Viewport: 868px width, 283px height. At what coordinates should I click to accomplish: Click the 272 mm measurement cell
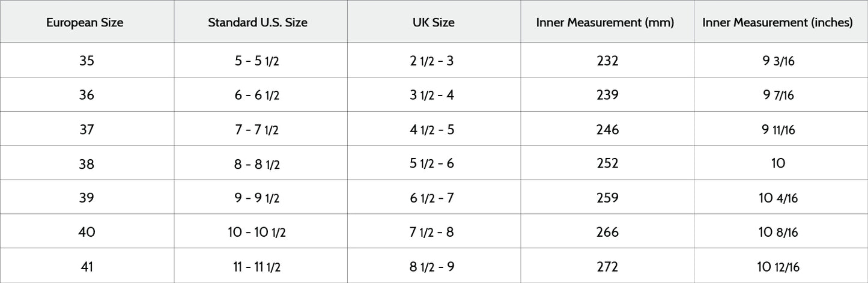[x=607, y=266]
